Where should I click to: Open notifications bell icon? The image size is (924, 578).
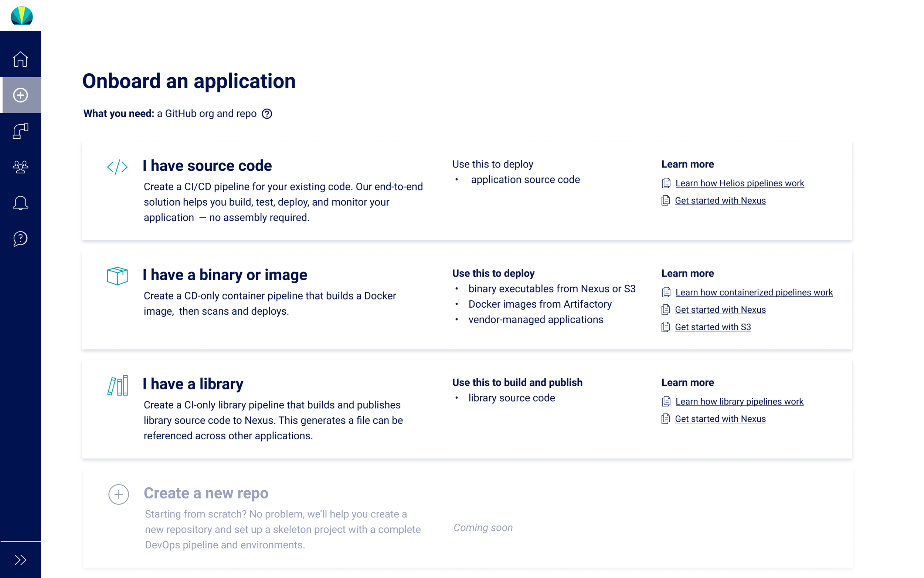tap(20, 203)
